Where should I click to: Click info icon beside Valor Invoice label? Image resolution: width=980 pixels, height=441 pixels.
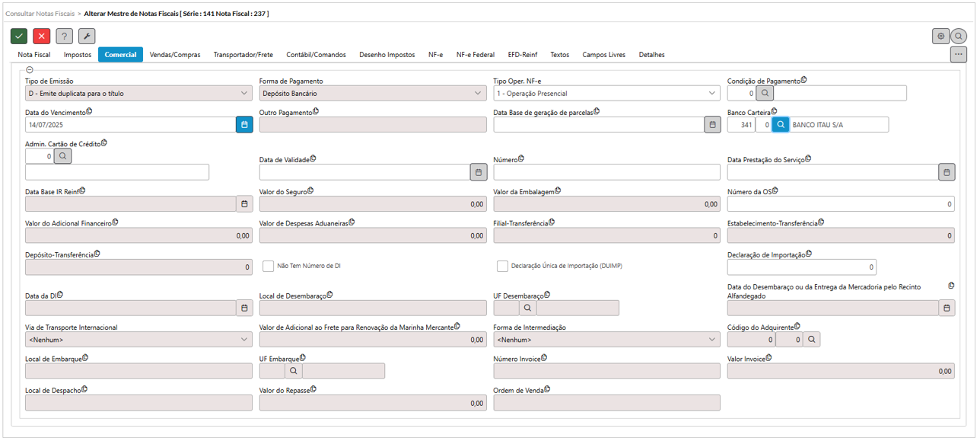tap(768, 357)
